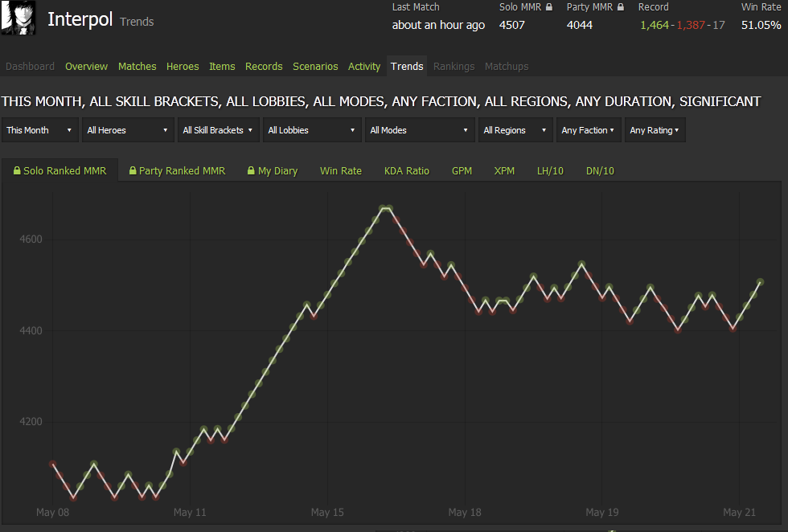Open the Activity page
788x532 pixels.
(x=364, y=67)
